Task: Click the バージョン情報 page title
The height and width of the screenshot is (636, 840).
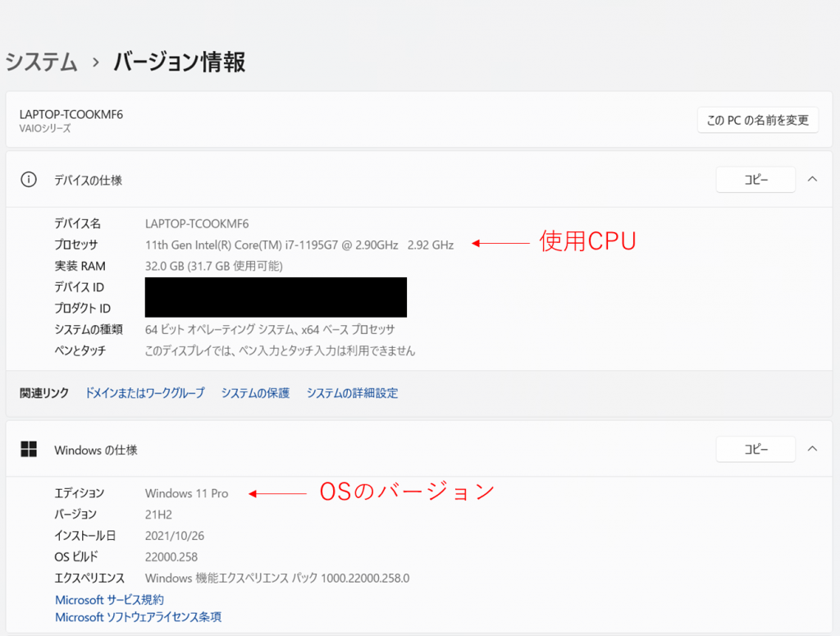Action: (x=179, y=62)
